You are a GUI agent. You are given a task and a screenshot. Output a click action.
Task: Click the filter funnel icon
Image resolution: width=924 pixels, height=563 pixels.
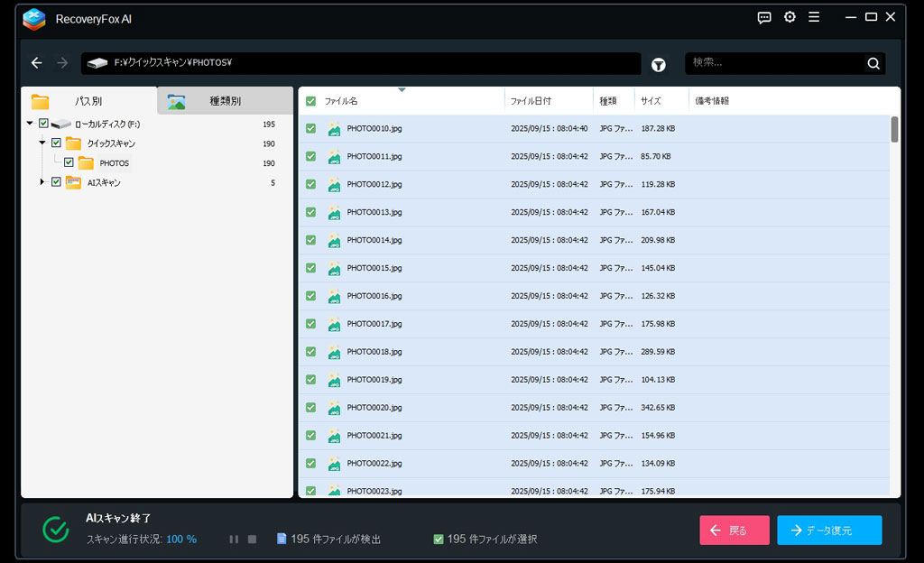tap(660, 64)
